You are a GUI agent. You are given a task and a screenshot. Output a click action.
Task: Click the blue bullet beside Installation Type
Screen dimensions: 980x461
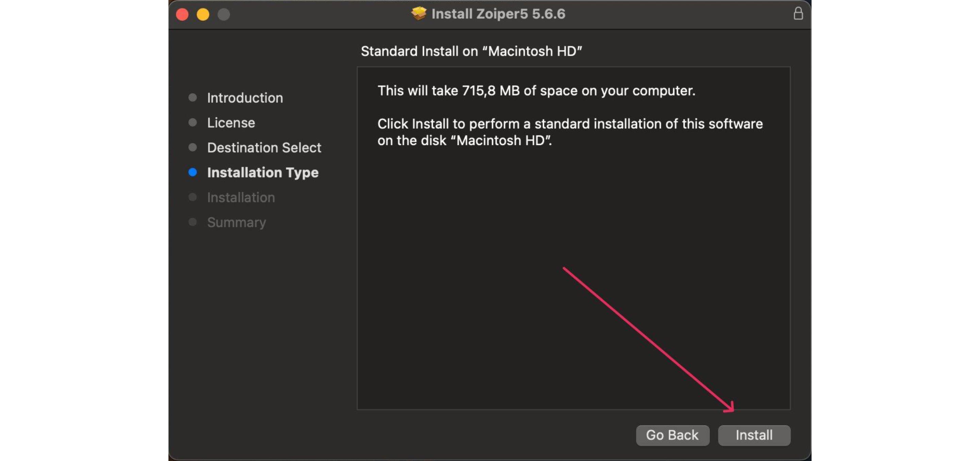193,173
